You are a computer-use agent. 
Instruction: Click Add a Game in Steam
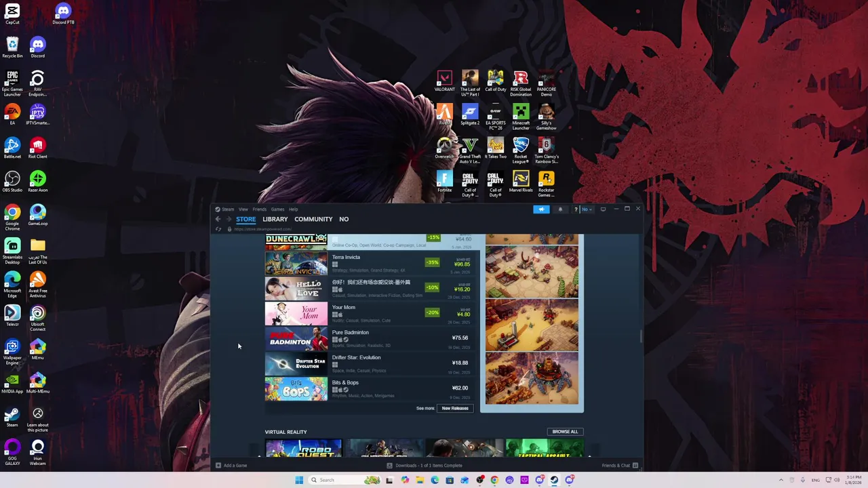(231, 466)
